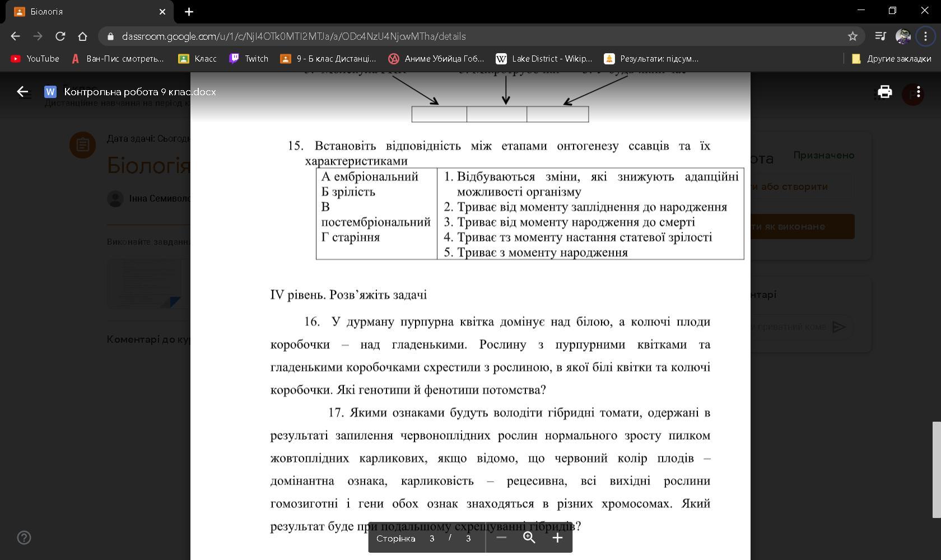Viewport: 941px width, 560px height.
Task: Open the Результати: підсум bookmark
Action: (x=651, y=59)
